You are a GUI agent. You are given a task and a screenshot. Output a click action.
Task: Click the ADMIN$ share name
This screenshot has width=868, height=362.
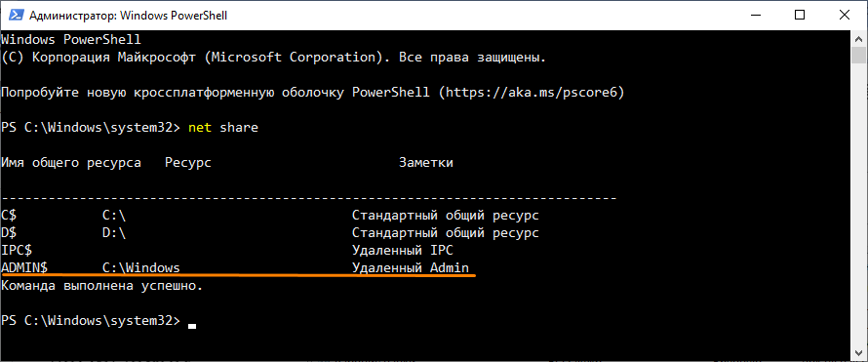[25, 268]
